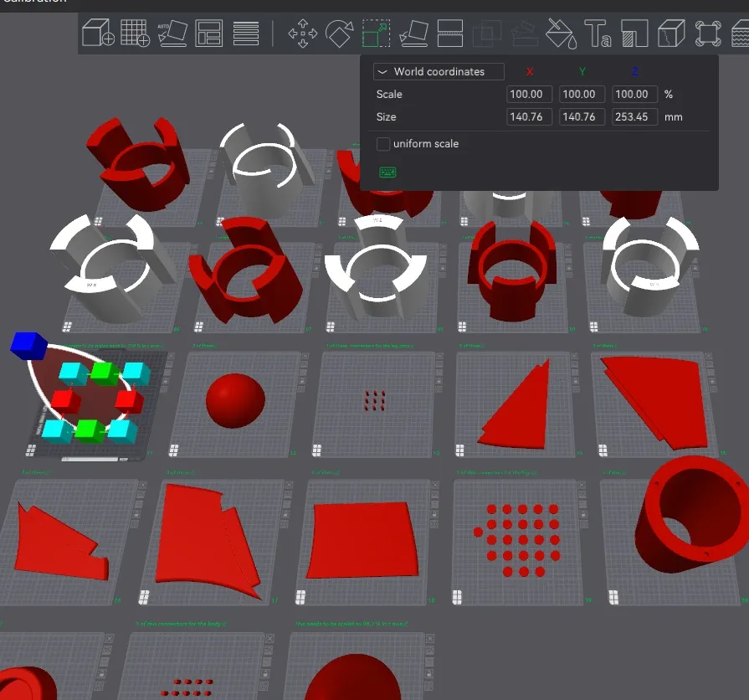
Task: Click the Size X field showing 140.76
Action: [529, 116]
